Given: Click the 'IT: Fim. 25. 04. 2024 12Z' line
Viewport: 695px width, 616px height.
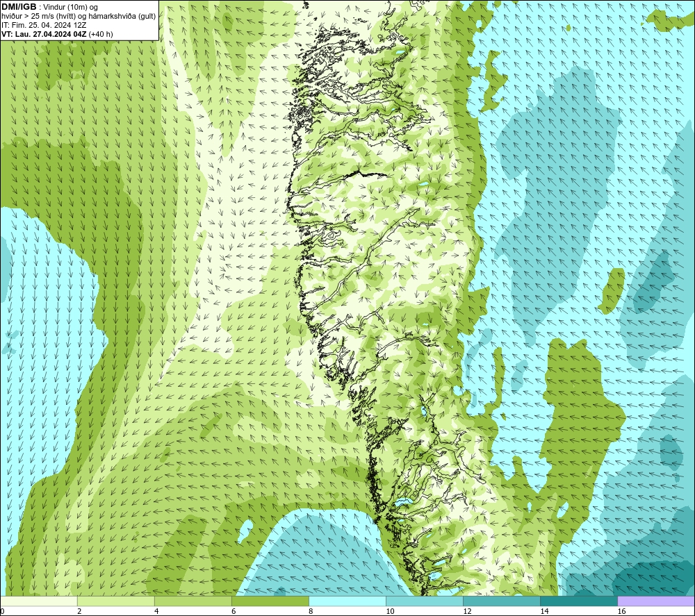Looking at the screenshot, I should pyautogui.click(x=43, y=25).
